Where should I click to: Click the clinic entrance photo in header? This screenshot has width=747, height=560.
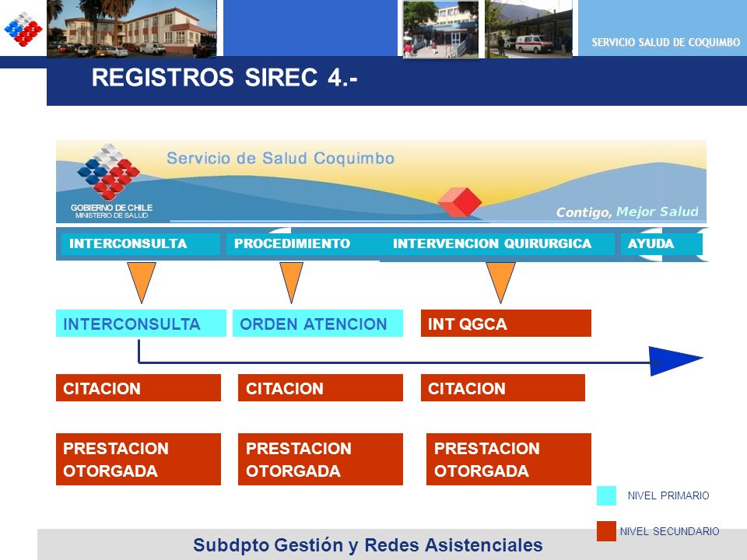(440, 30)
